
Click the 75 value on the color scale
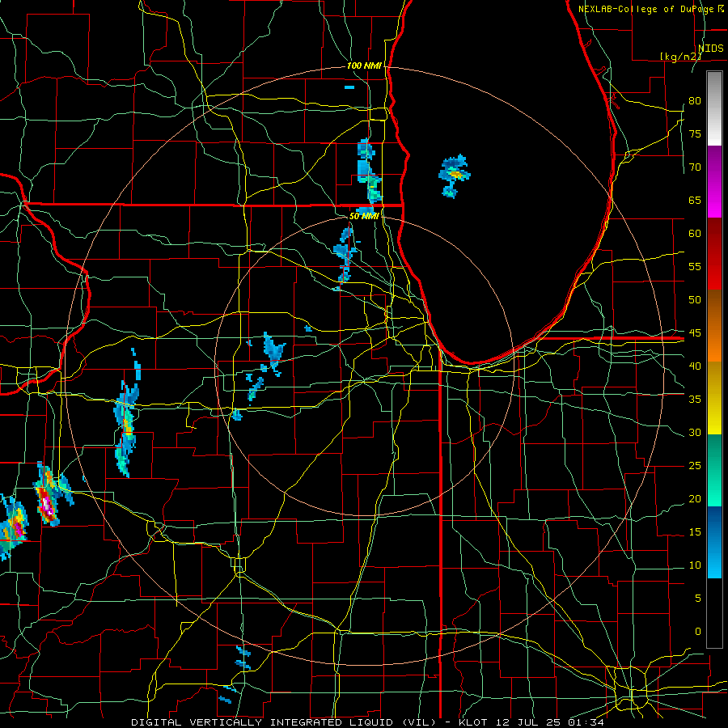(695, 134)
